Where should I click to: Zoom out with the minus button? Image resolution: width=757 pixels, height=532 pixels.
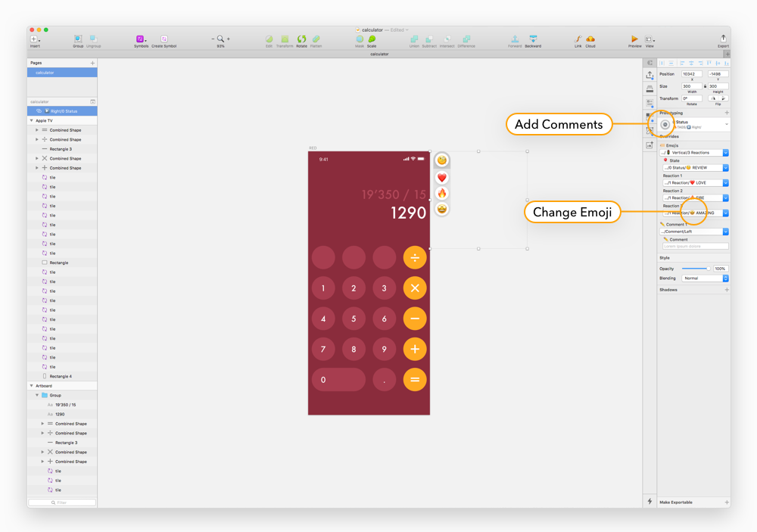(213, 39)
